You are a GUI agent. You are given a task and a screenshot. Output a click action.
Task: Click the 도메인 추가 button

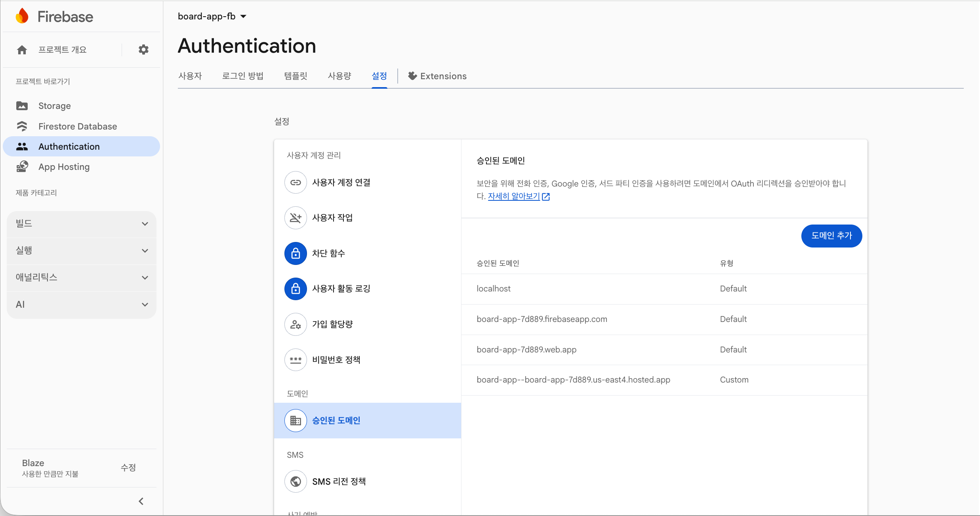point(831,236)
